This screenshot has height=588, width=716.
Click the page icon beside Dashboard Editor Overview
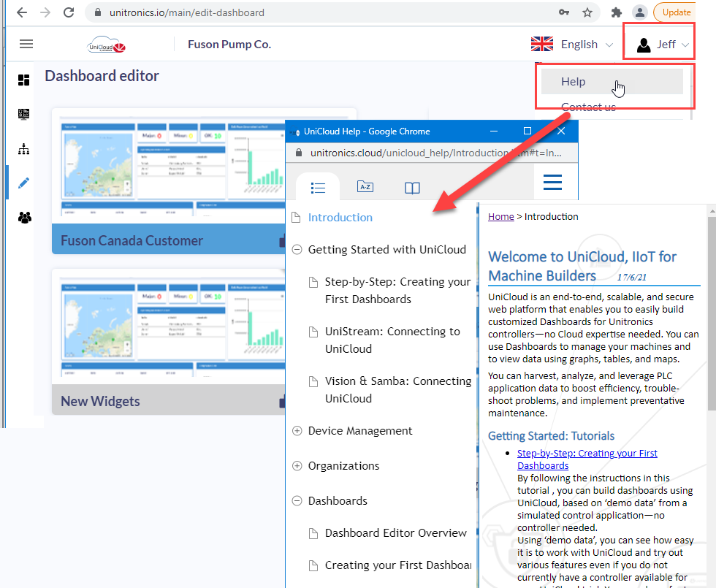tap(313, 533)
